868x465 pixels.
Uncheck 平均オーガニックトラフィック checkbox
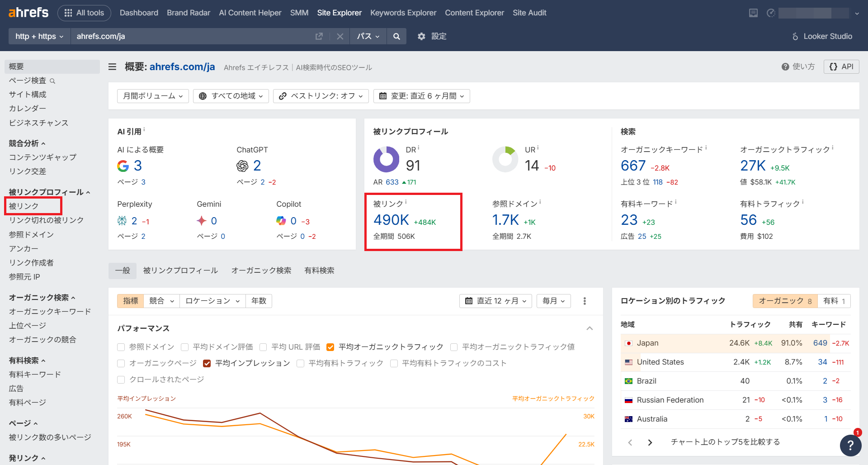click(x=330, y=347)
